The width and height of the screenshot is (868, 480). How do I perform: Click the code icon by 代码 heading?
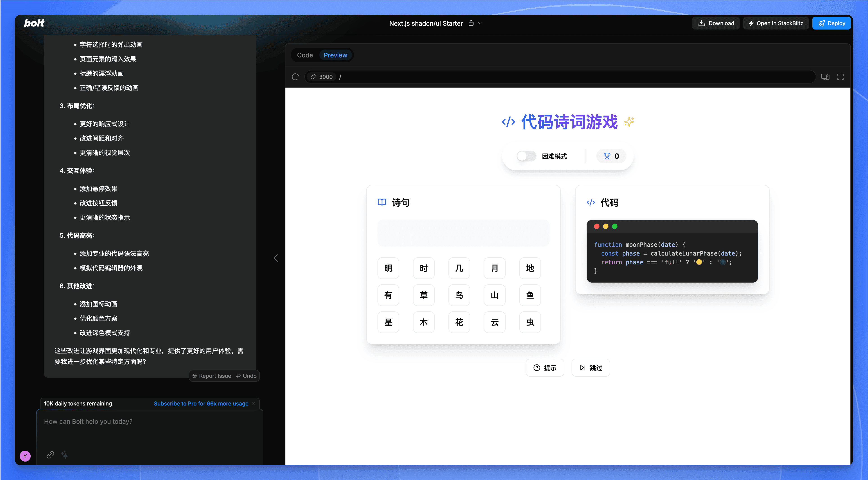[x=591, y=202]
